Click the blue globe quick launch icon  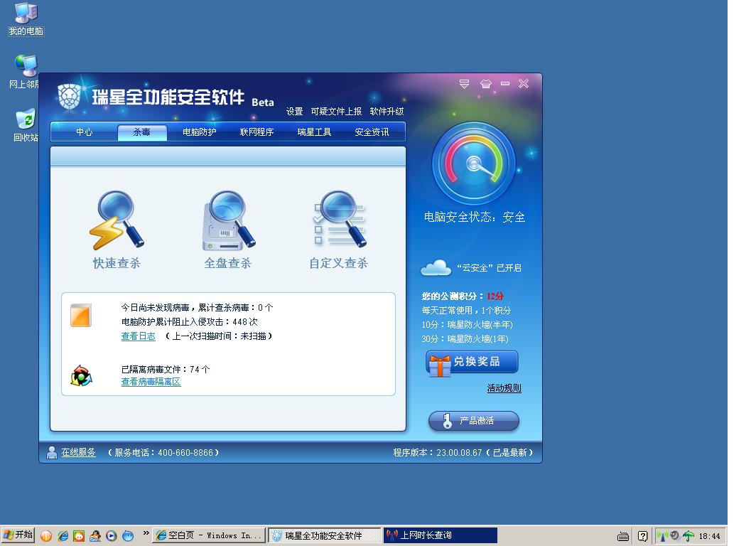(128, 535)
